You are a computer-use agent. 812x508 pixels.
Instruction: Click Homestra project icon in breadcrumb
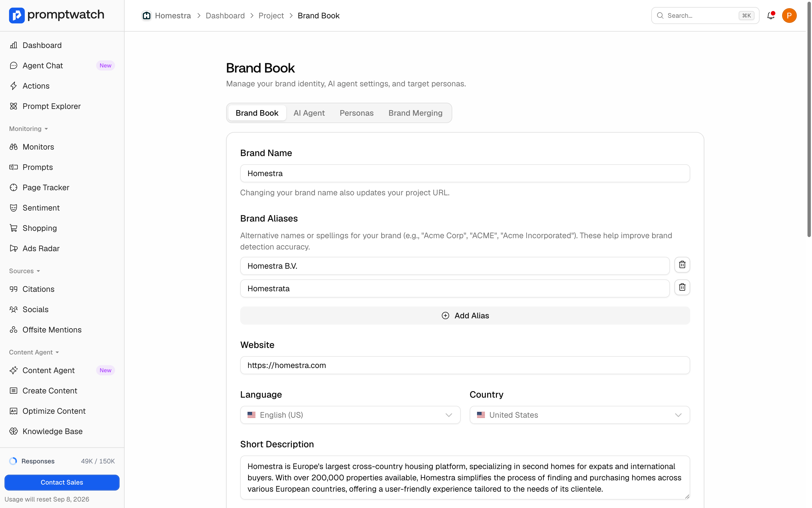click(x=147, y=16)
